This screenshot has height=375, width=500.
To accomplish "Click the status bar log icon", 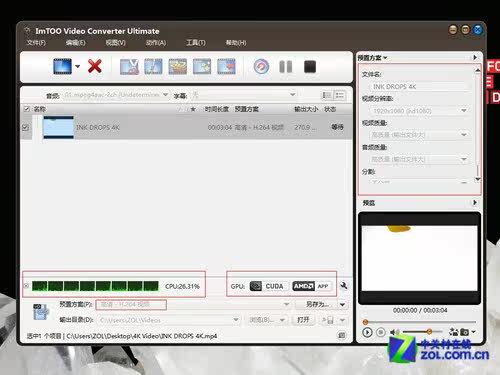I will coord(342,336).
